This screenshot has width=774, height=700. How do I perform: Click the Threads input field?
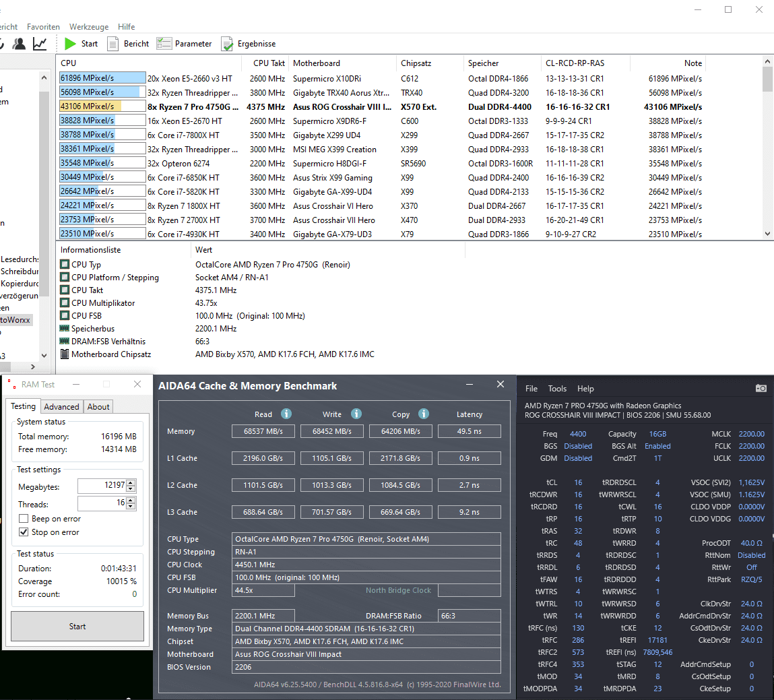click(x=102, y=503)
